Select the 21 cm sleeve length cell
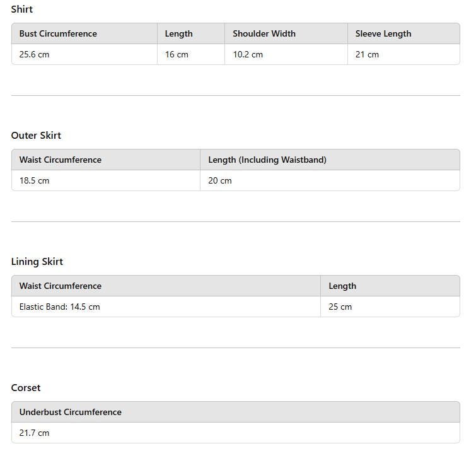This screenshot has width=476, height=451. [x=367, y=55]
